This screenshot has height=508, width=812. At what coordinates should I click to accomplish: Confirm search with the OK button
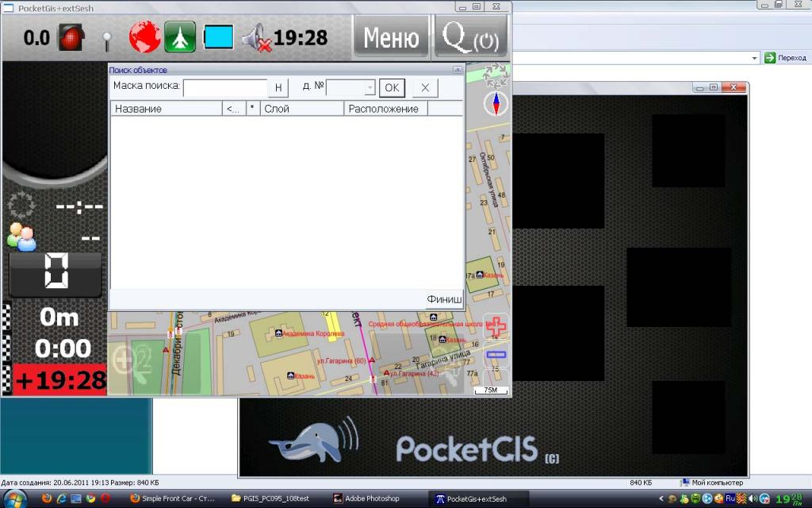[x=392, y=87]
